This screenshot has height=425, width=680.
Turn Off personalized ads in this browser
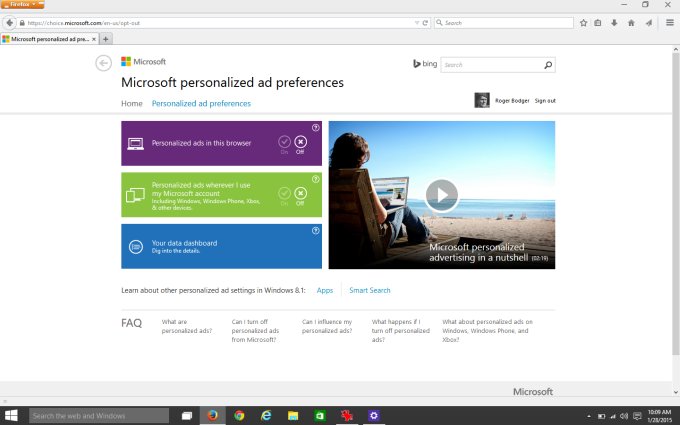click(301, 144)
